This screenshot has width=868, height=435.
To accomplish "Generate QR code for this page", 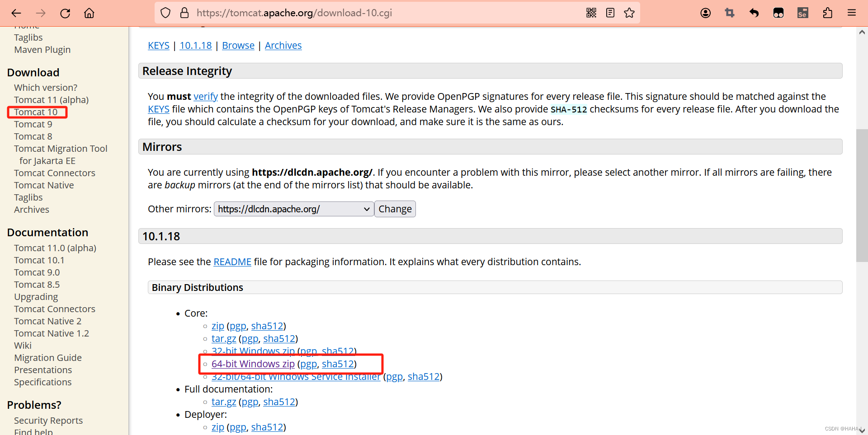I will (591, 13).
